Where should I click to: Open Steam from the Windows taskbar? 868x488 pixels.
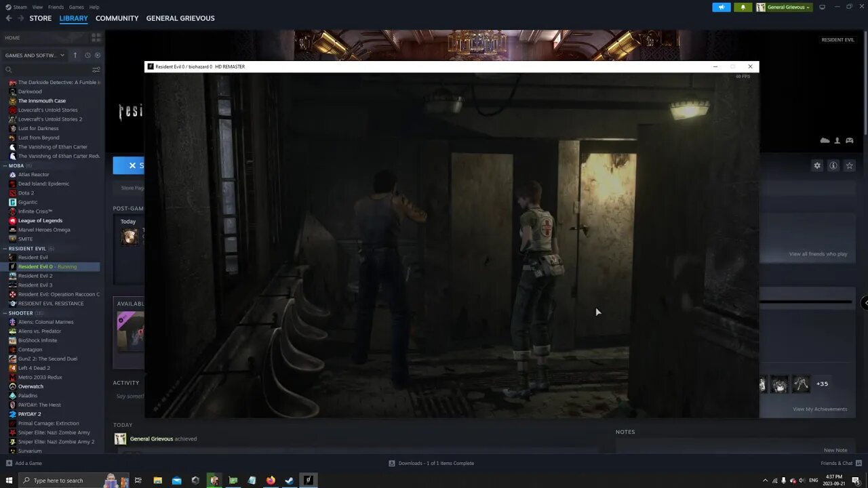click(289, 481)
